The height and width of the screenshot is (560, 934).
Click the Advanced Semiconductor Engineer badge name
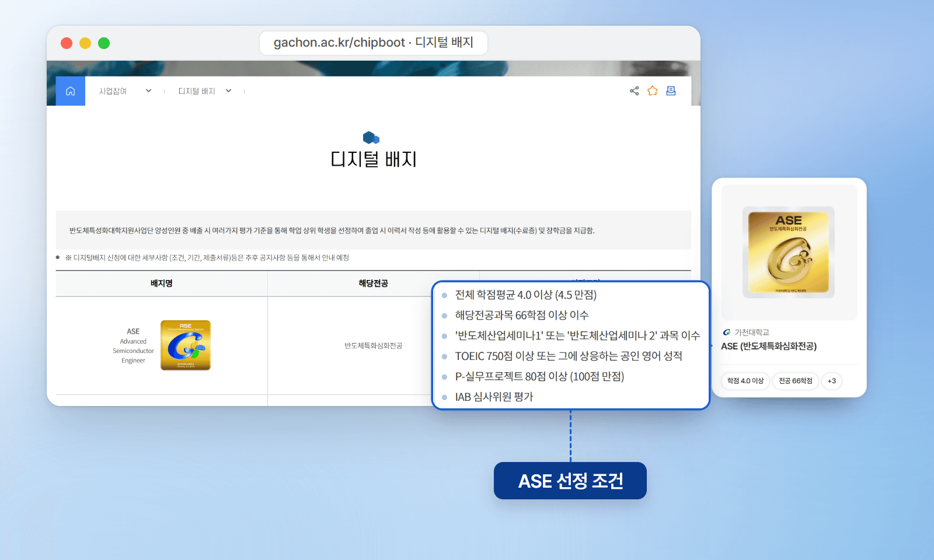point(133,346)
